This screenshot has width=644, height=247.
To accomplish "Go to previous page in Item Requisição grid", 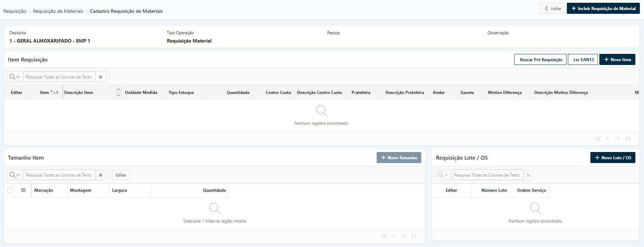I will coord(608,139).
